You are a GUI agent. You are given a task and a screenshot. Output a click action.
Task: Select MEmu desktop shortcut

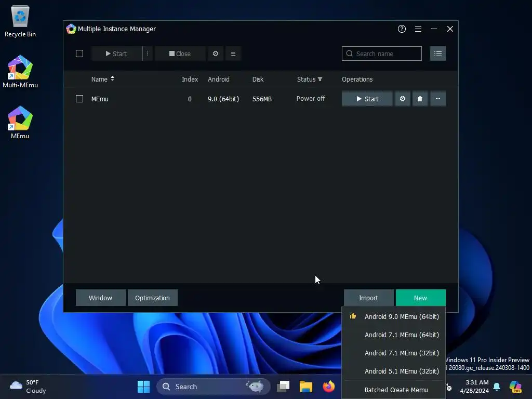pyautogui.click(x=20, y=123)
